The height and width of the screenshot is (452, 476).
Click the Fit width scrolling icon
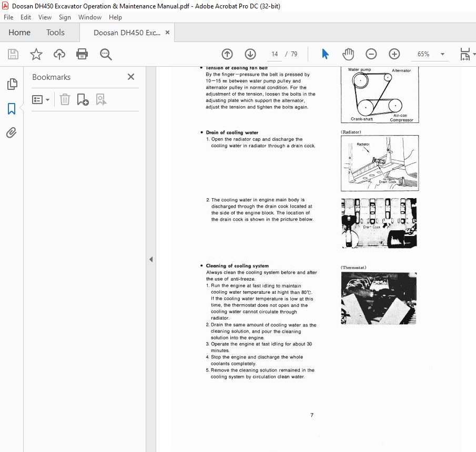(x=465, y=54)
